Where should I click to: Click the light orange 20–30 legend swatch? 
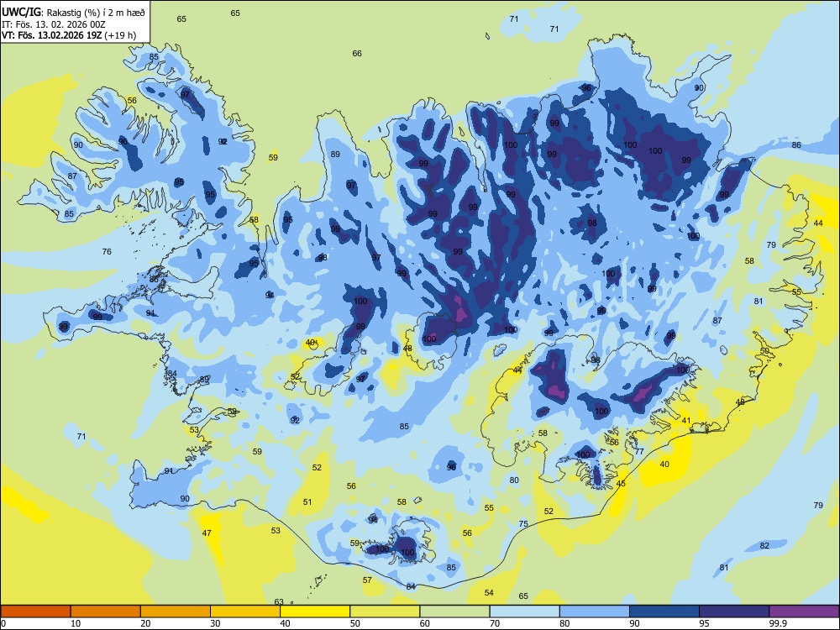click(176, 612)
